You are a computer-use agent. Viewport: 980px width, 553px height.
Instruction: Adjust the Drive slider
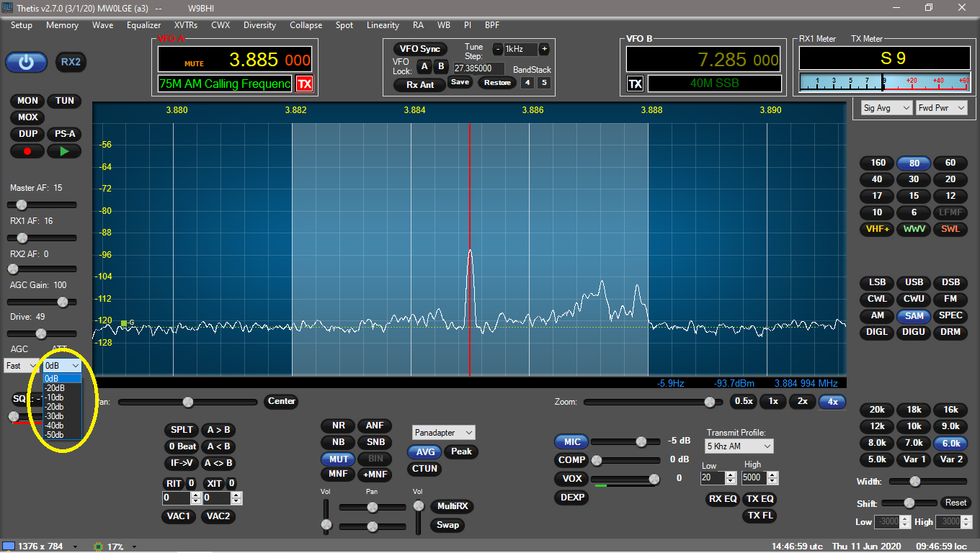tap(43, 333)
